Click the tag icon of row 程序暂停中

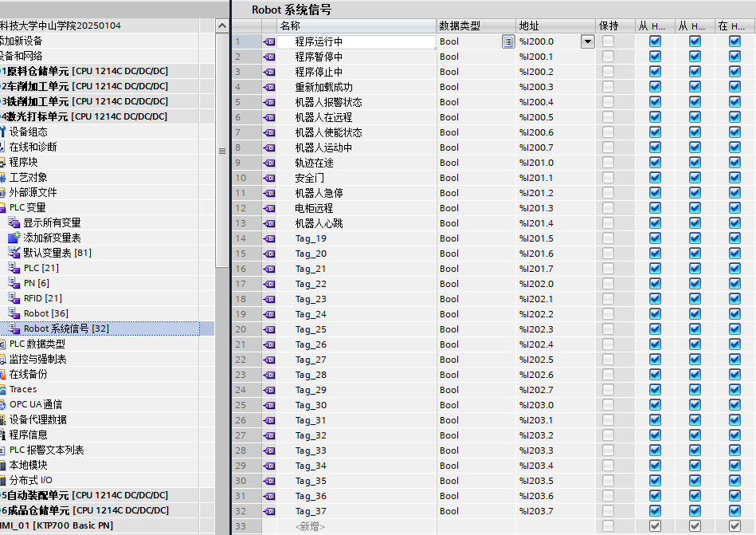[269, 57]
